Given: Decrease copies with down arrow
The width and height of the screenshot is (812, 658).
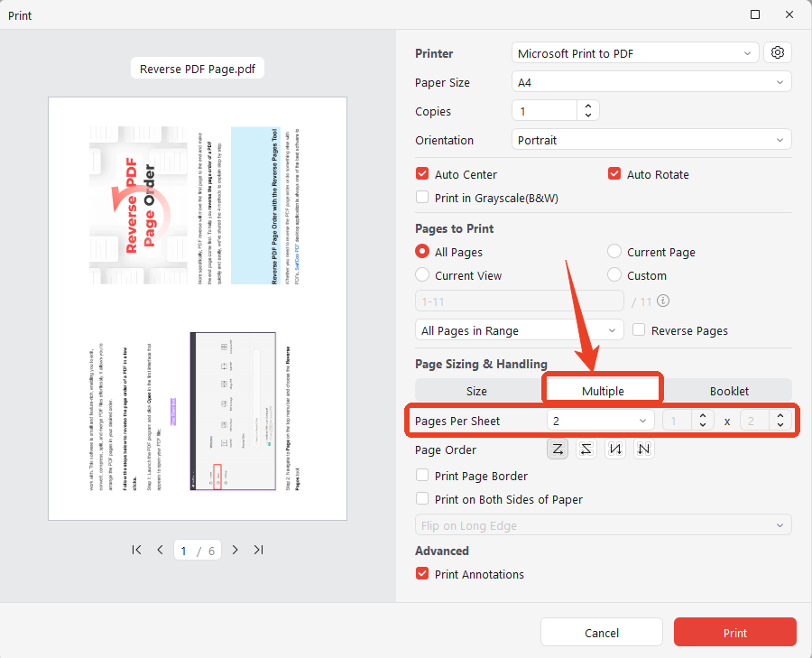Looking at the screenshot, I should (x=587, y=115).
